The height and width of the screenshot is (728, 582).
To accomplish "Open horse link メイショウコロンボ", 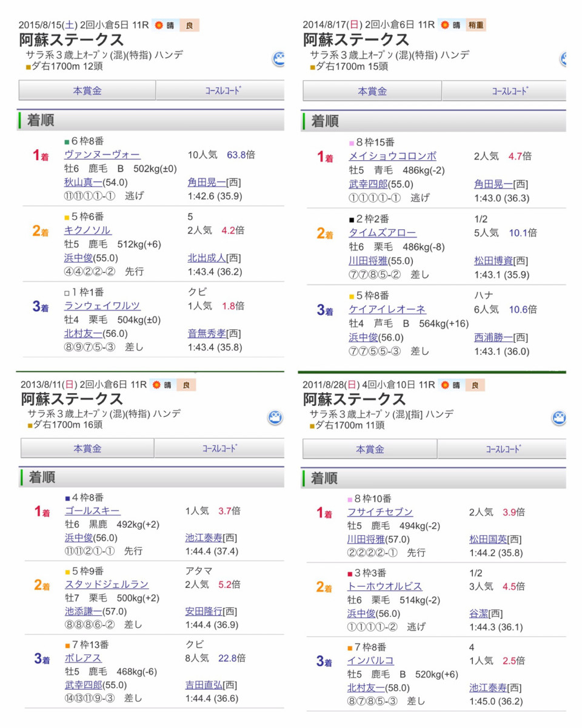I will tap(392, 156).
